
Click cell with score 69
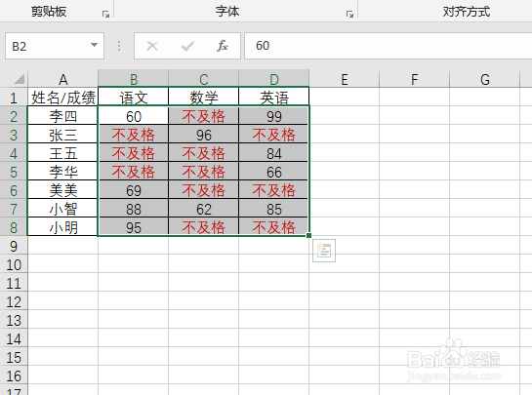pyautogui.click(x=134, y=190)
